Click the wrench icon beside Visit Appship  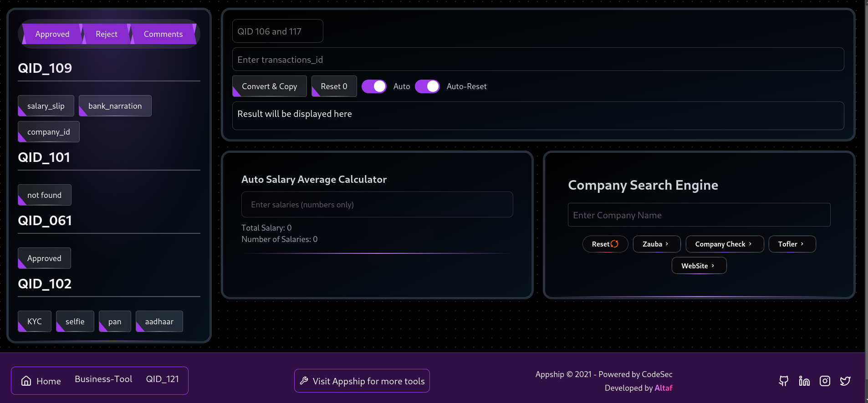(x=304, y=381)
